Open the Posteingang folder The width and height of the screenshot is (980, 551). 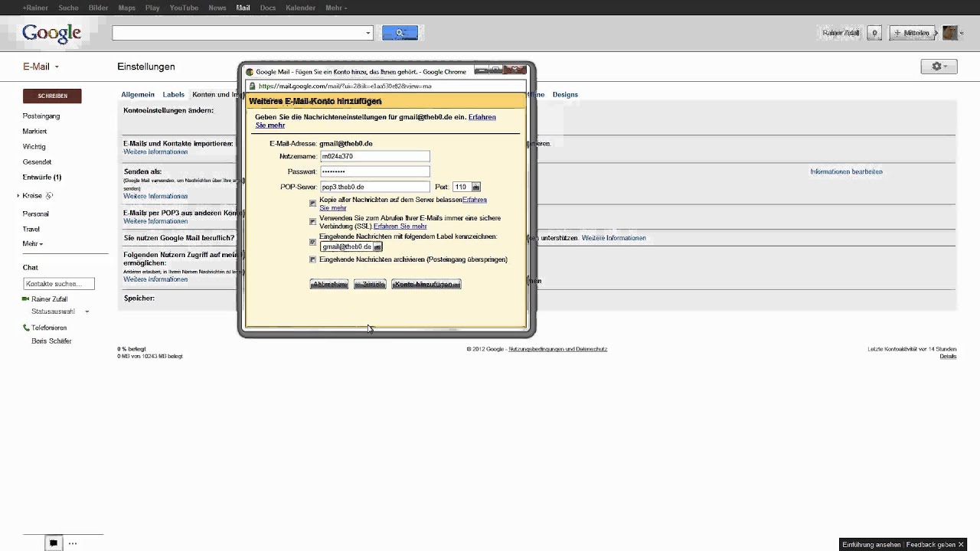41,116
